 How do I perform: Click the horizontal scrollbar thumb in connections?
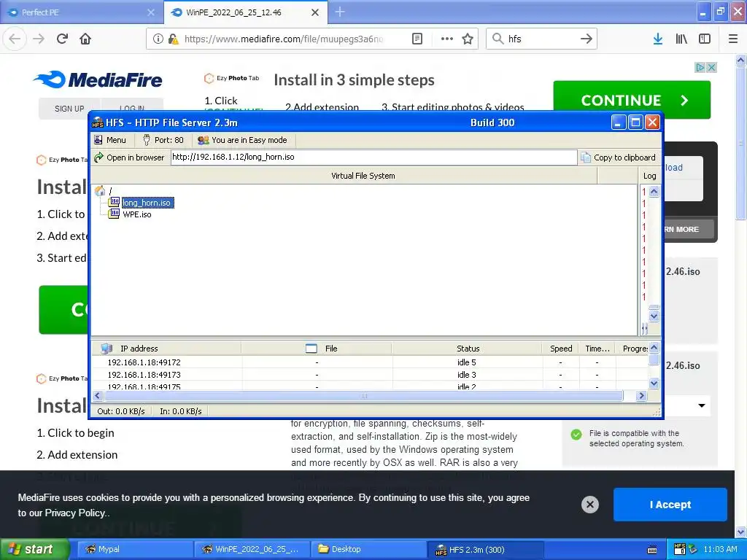point(364,396)
